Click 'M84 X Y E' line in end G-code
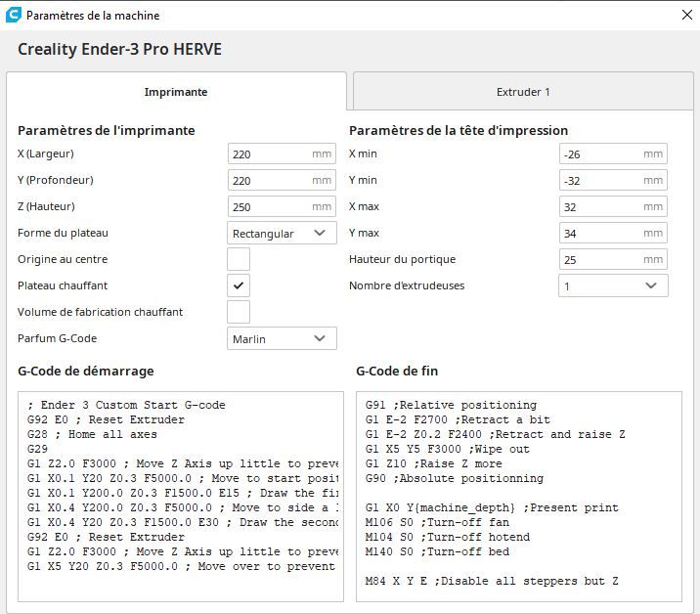 492,581
